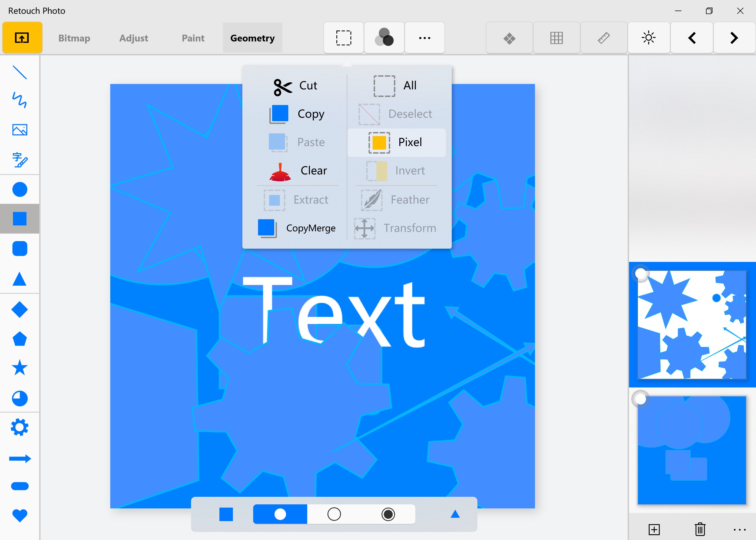The height and width of the screenshot is (540, 756).
Task: Select the straight line tool
Action: (x=20, y=72)
